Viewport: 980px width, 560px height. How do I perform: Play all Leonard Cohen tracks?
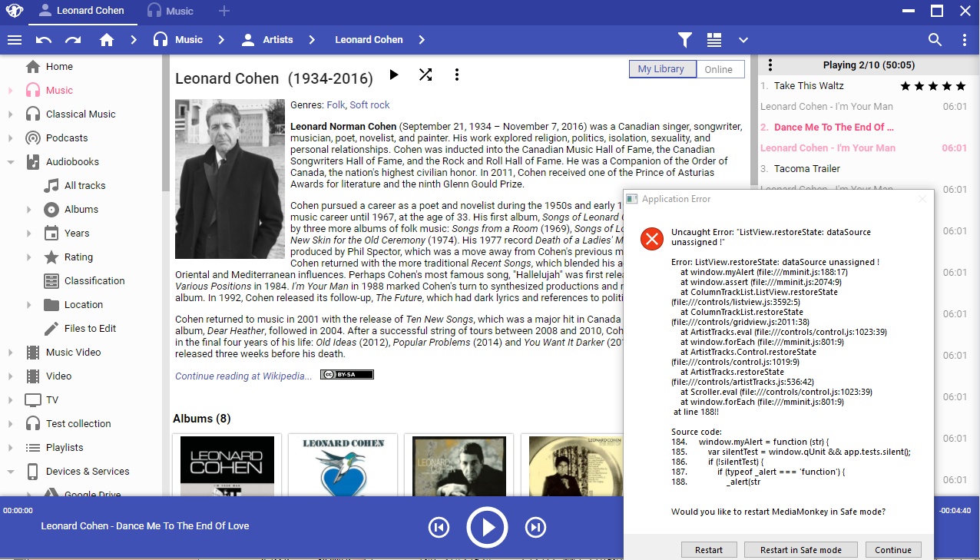[394, 75]
